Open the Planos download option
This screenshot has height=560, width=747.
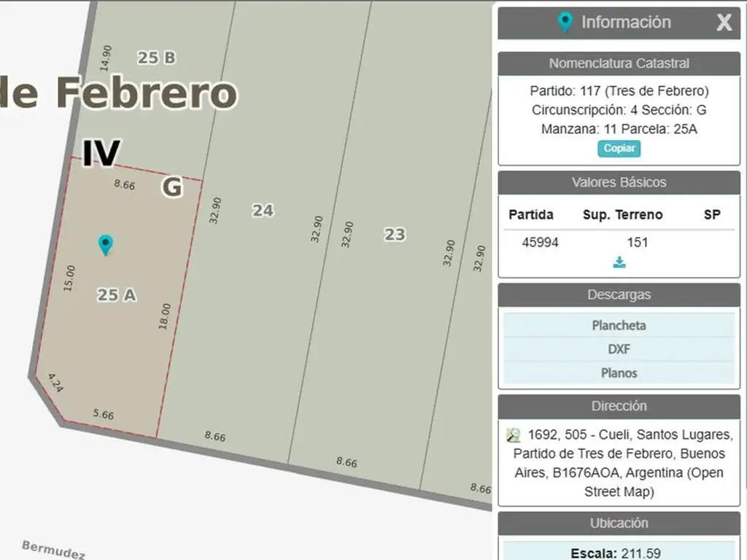tap(619, 373)
